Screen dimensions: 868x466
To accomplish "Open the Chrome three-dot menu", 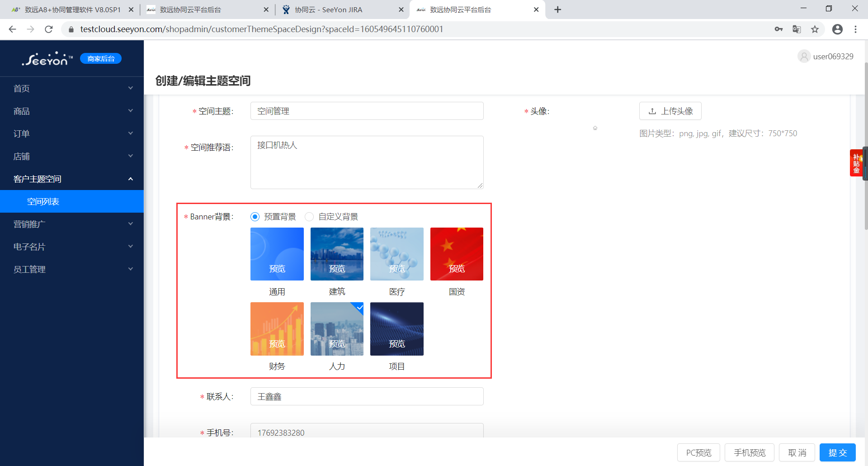I will (x=855, y=29).
